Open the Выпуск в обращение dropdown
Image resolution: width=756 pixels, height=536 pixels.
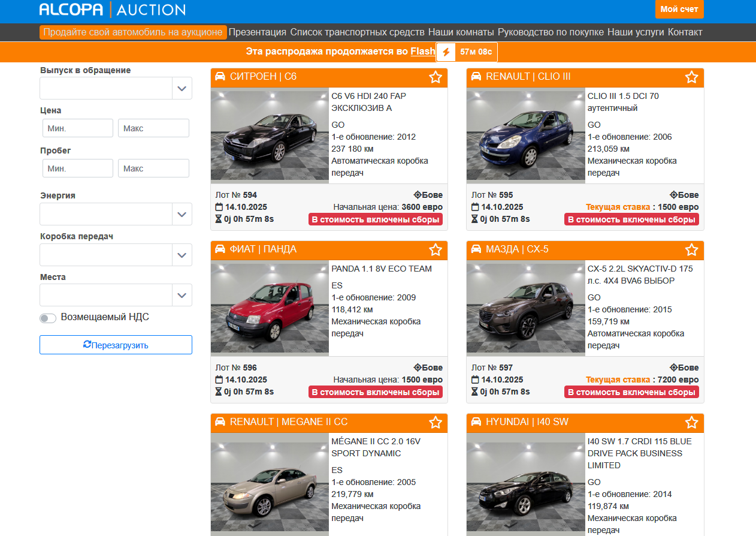116,88
